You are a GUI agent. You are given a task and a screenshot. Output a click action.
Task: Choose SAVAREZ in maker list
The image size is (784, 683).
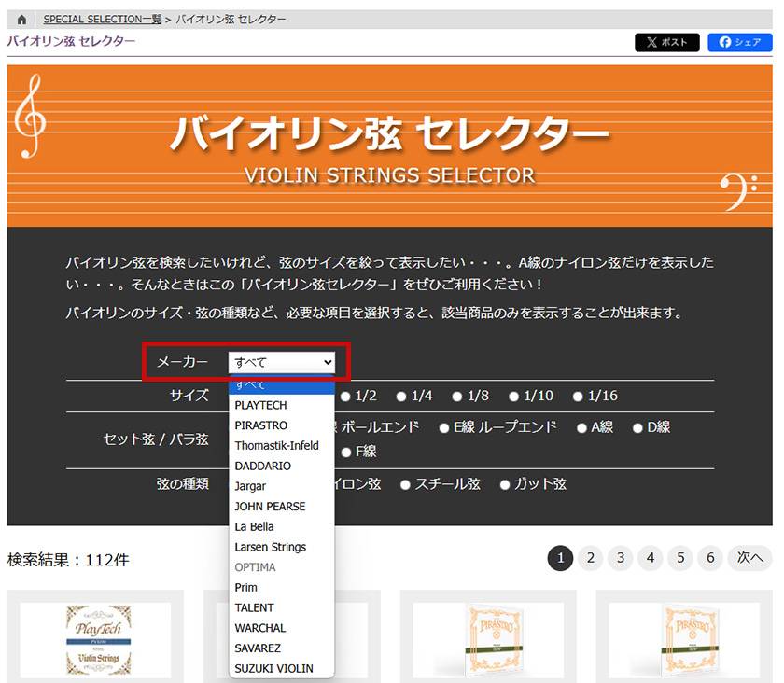(x=282, y=648)
